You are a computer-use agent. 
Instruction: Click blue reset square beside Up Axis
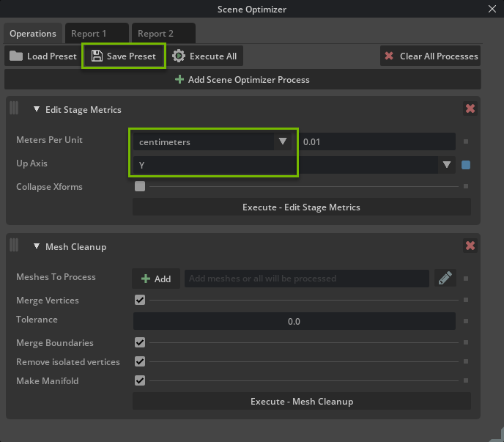tap(466, 165)
